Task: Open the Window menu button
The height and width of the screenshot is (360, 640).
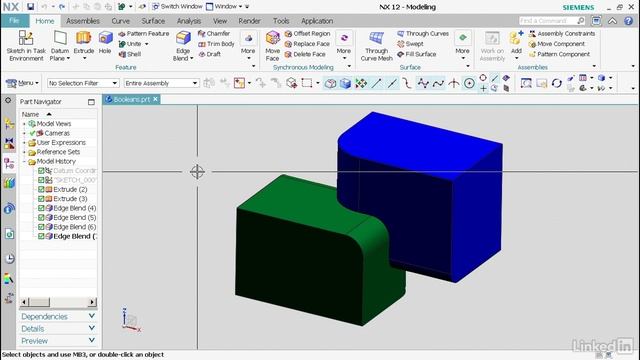Action: [x=224, y=7]
